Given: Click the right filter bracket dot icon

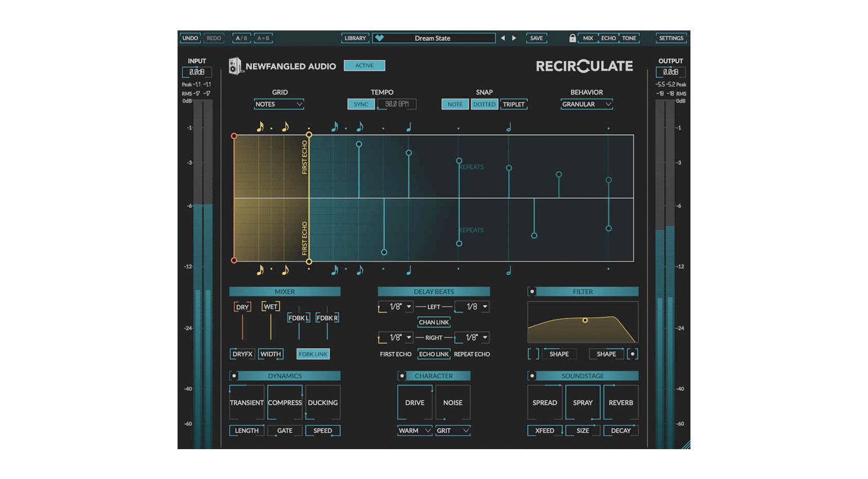Looking at the screenshot, I should [x=632, y=354].
